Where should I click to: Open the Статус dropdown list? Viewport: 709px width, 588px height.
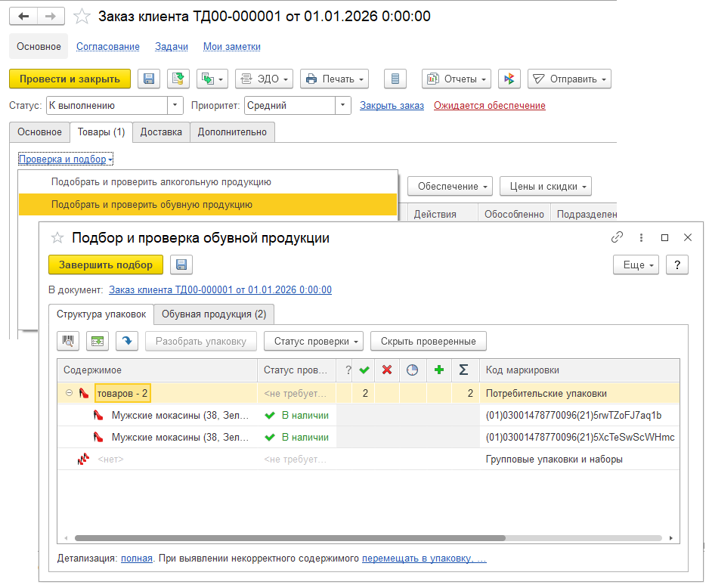click(x=175, y=106)
